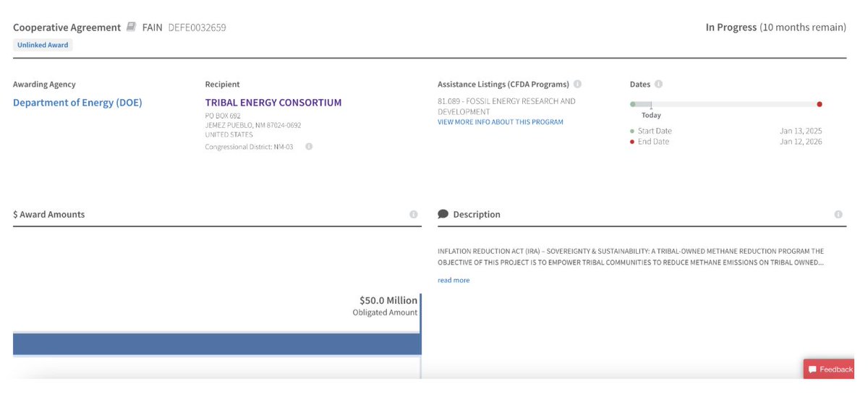Click the glossary book icon beside Cooperative Agreement

131,27
